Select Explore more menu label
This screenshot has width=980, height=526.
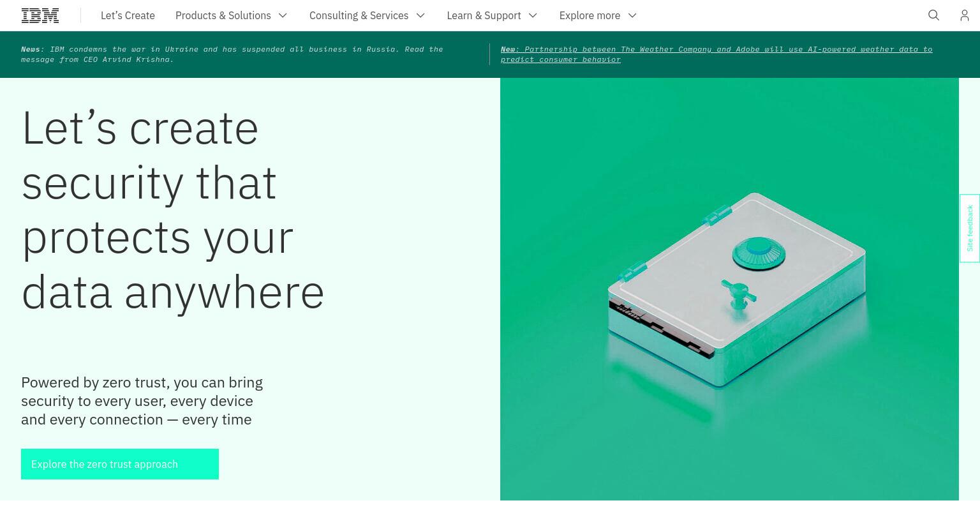pos(590,15)
